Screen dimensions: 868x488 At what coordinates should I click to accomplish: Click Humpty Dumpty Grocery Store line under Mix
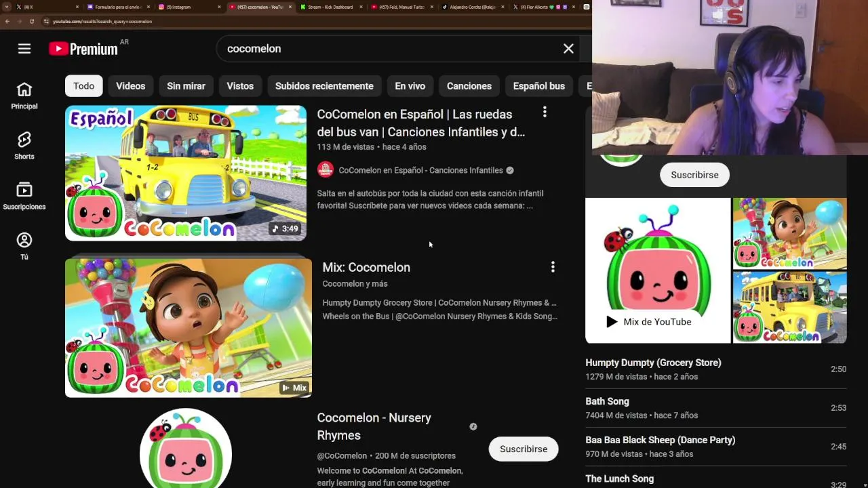tap(439, 303)
